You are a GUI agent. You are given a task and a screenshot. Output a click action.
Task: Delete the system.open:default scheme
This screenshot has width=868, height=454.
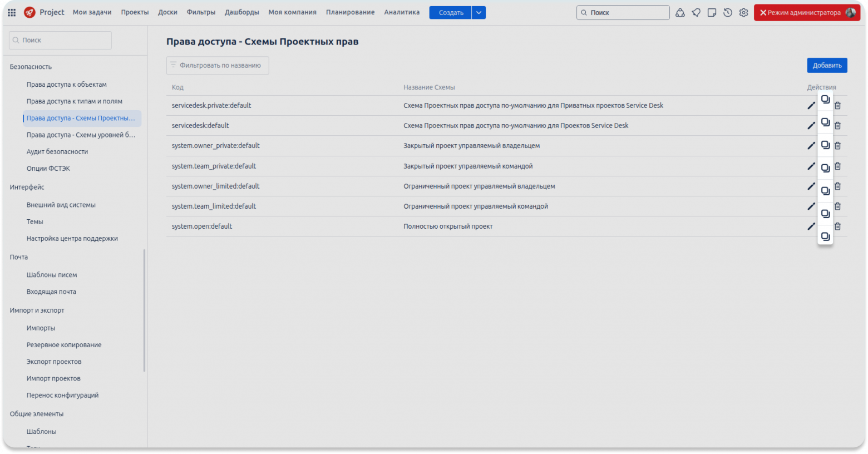pos(837,226)
